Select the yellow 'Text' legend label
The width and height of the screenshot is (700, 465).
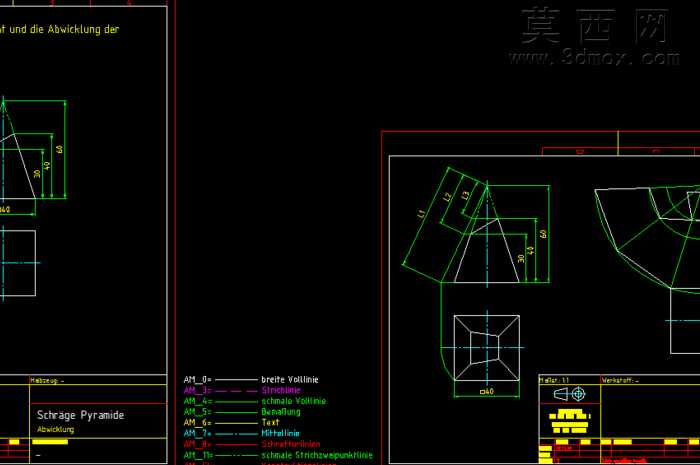270,422
